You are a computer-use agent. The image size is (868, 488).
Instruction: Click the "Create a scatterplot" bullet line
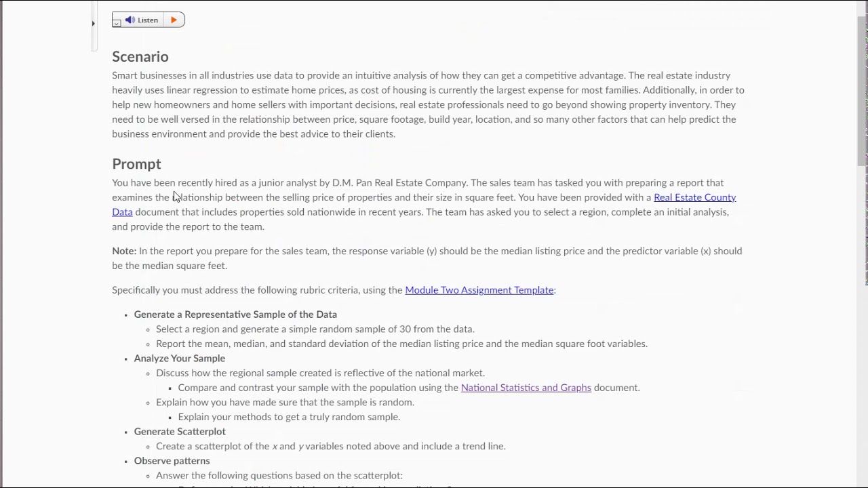coord(330,446)
